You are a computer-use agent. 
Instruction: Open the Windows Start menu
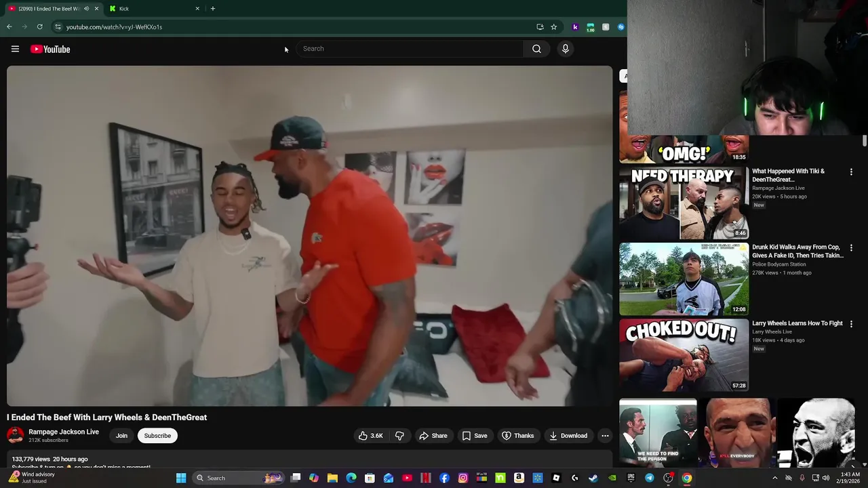181,478
